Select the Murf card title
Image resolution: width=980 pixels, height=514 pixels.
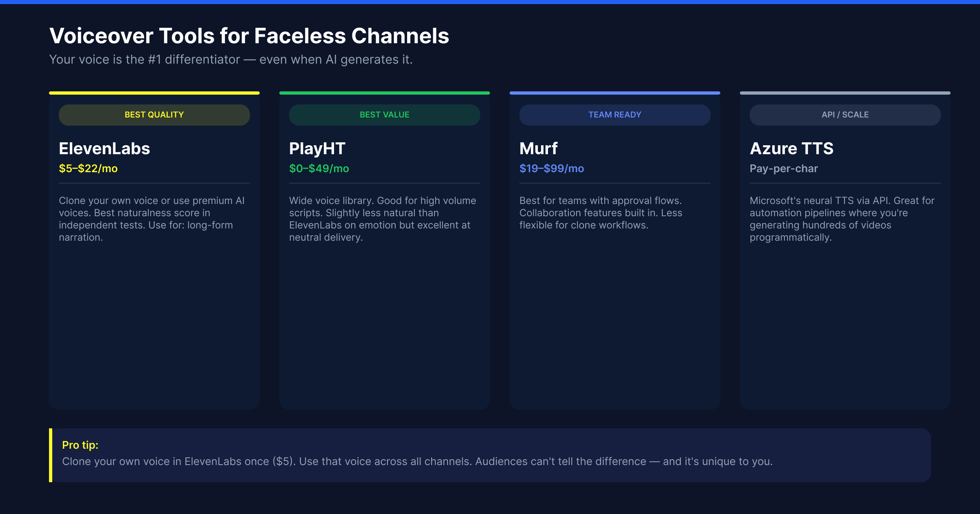tap(539, 148)
